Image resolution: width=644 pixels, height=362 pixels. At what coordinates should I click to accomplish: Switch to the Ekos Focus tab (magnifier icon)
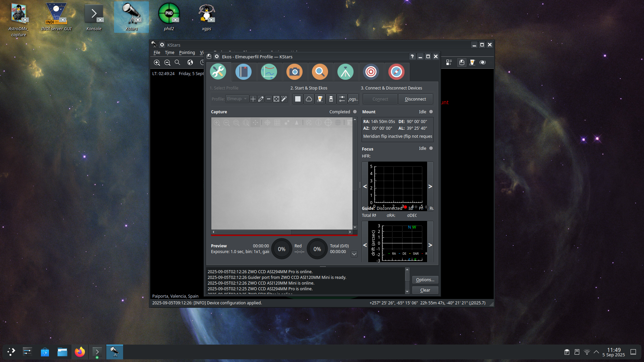tap(320, 72)
